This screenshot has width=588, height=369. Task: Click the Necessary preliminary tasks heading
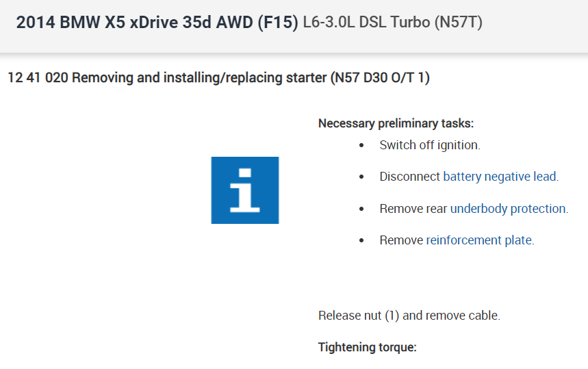coord(396,123)
